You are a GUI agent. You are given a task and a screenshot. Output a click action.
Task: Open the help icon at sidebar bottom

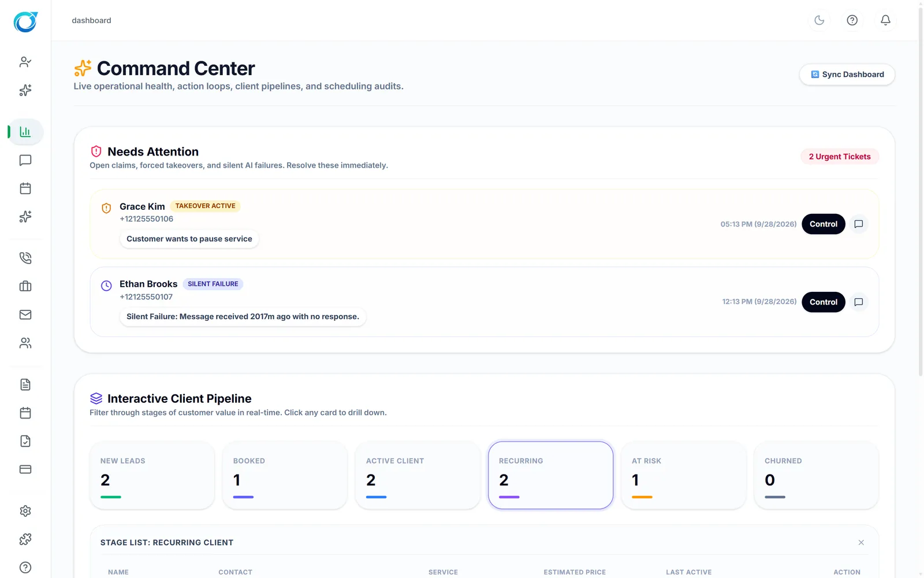pyautogui.click(x=25, y=568)
